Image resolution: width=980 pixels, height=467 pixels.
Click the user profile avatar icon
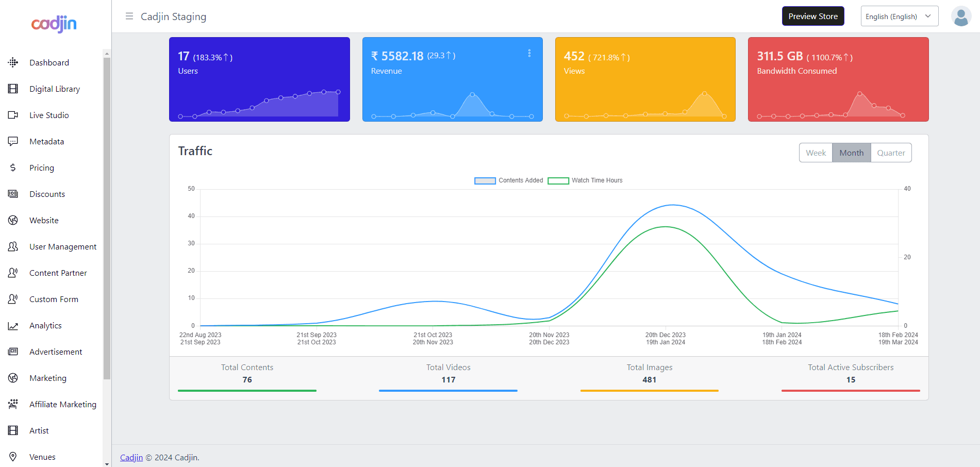[x=961, y=16]
